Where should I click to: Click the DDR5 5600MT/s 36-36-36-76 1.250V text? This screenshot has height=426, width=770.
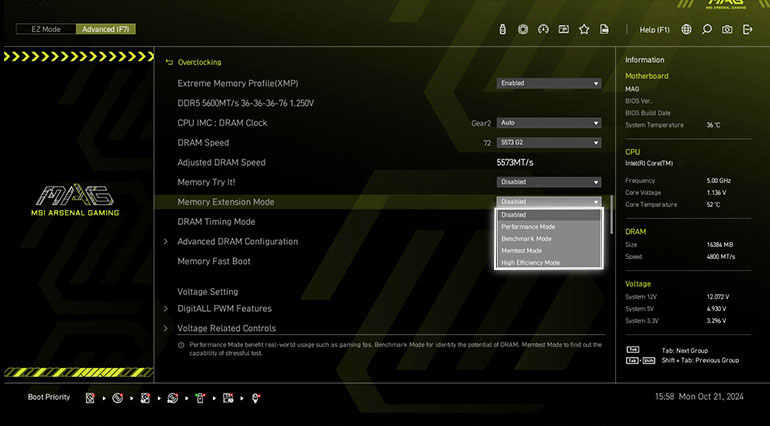tap(246, 104)
